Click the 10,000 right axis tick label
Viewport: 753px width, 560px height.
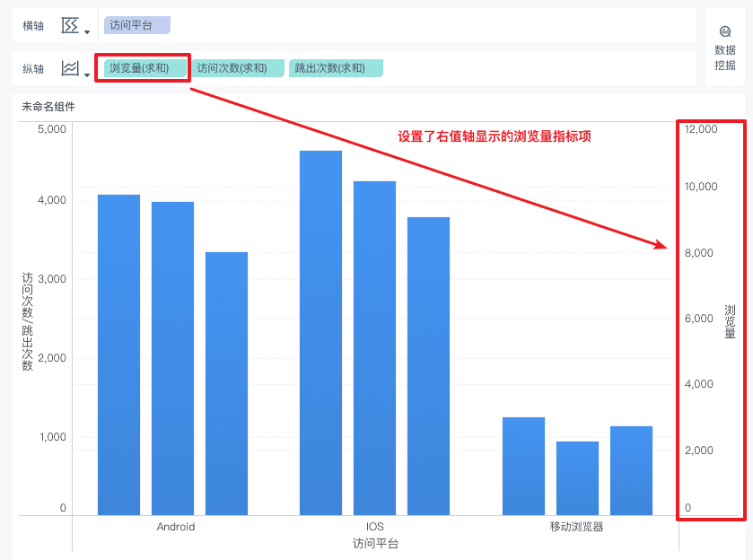tap(701, 187)
